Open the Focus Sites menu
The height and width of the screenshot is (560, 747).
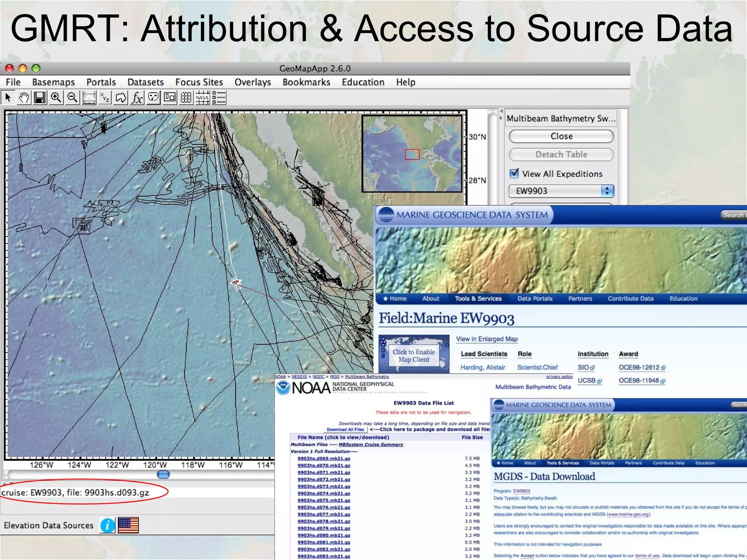[199, 82]
